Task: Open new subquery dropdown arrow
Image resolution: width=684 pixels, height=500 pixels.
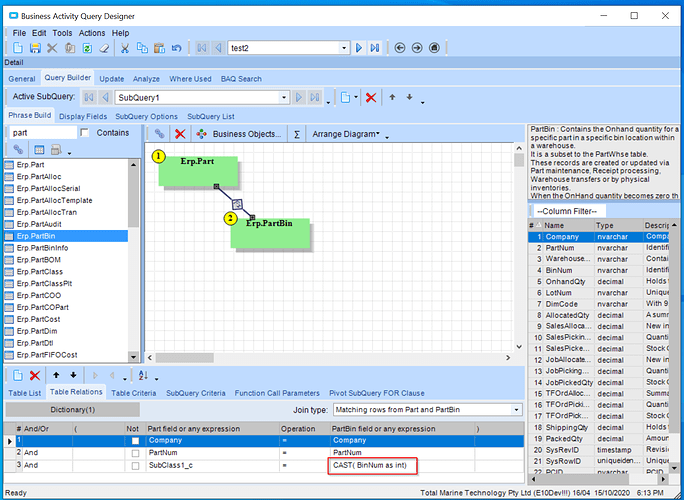Action: [356, 97]
